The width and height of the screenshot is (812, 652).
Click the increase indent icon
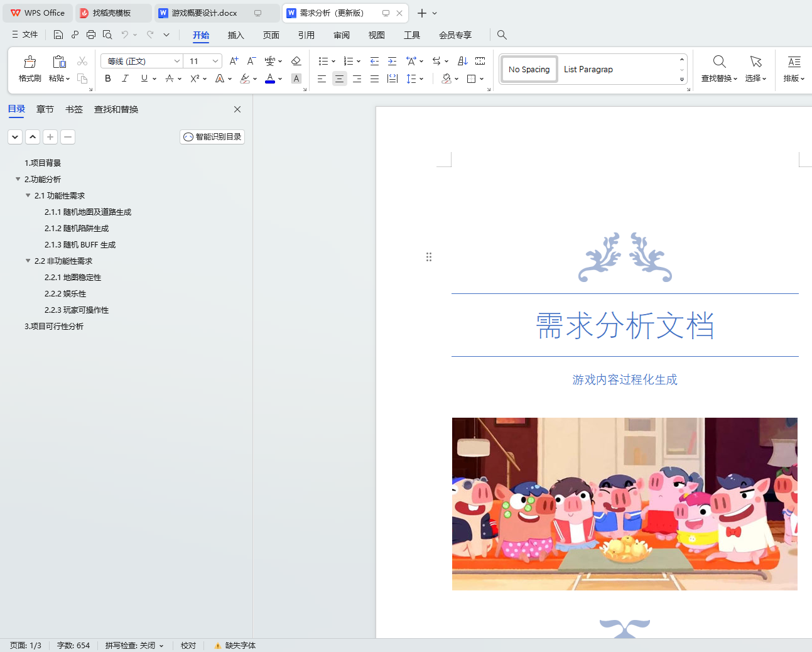(x=392, y=61)
